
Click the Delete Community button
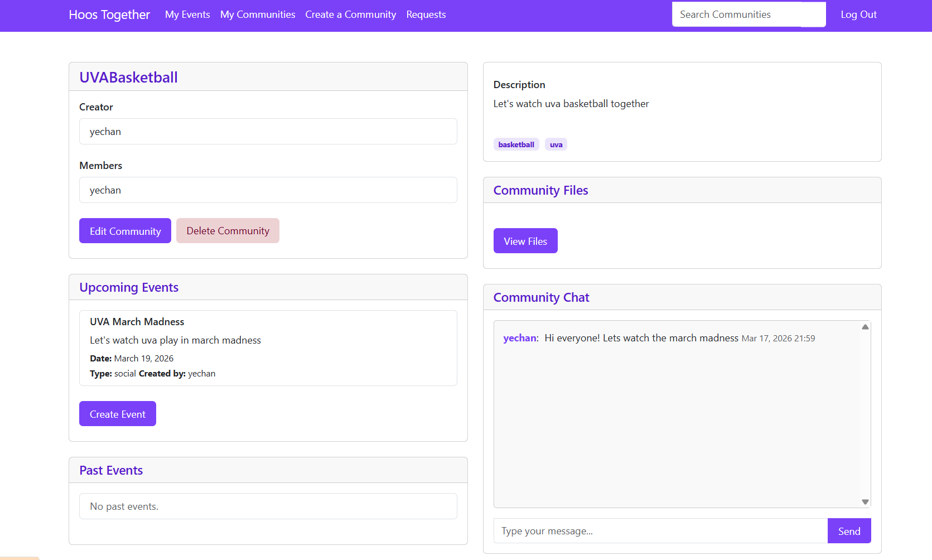(x=228, y=230)
